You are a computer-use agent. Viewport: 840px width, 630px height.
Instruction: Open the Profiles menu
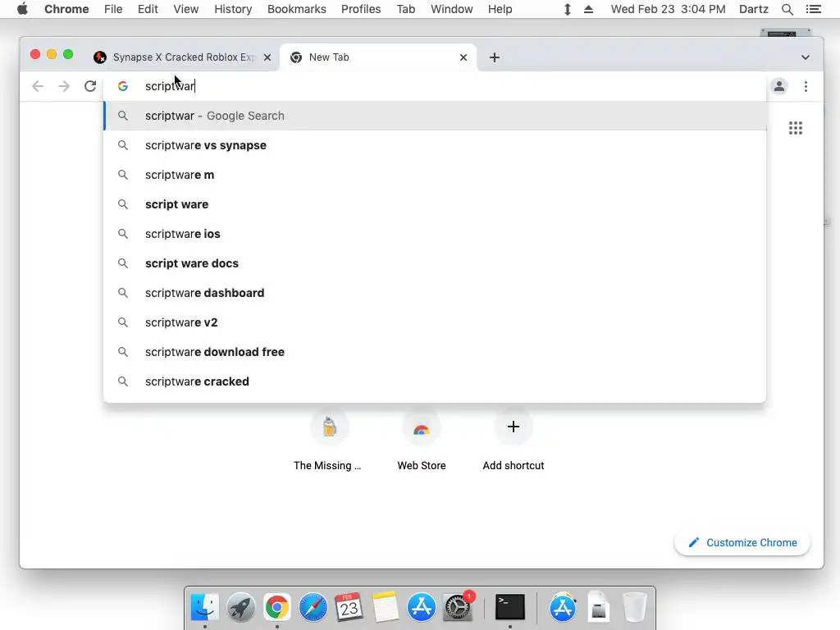pos(361,9)
